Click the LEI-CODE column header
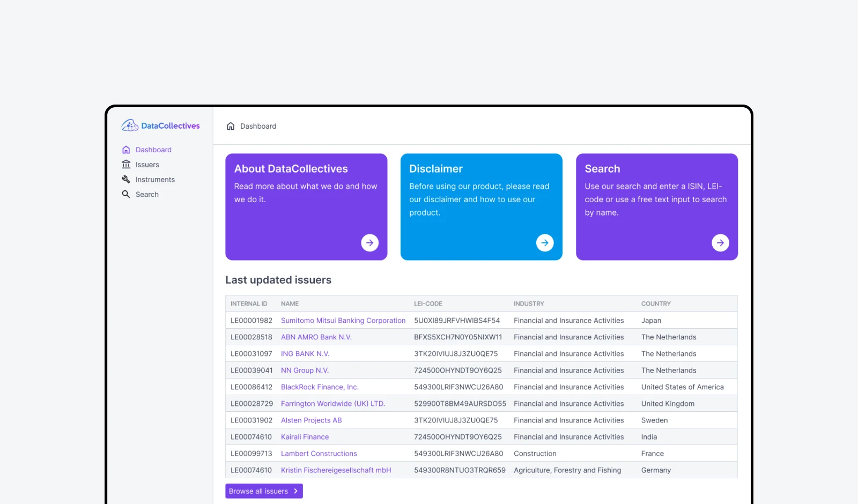 (x=428, y=303)
